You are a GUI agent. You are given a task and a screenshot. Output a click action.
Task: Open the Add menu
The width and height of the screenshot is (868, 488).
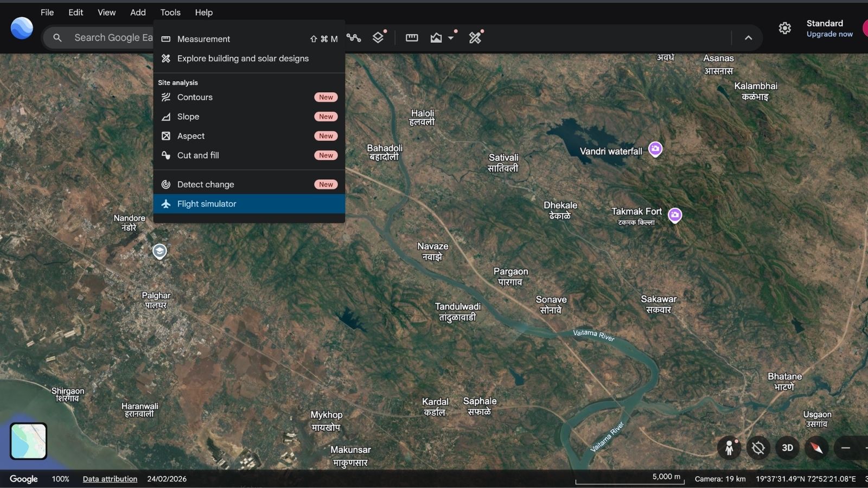click(138, 12)
